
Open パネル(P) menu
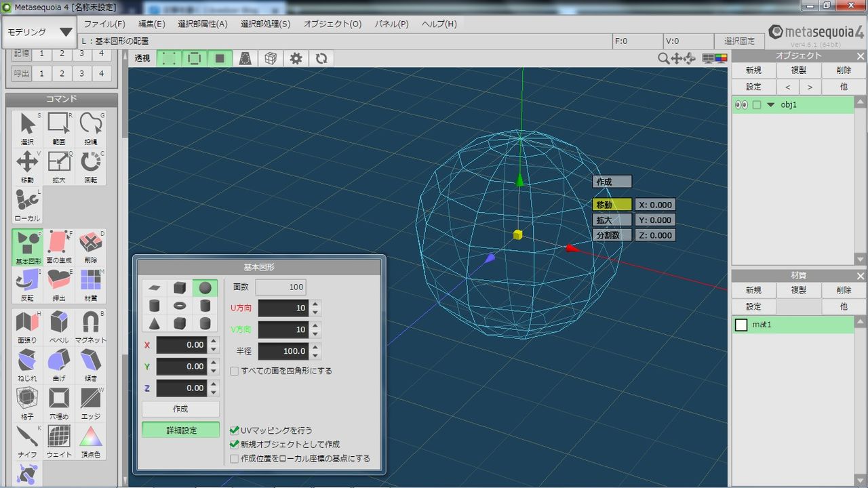pos(392,24)
